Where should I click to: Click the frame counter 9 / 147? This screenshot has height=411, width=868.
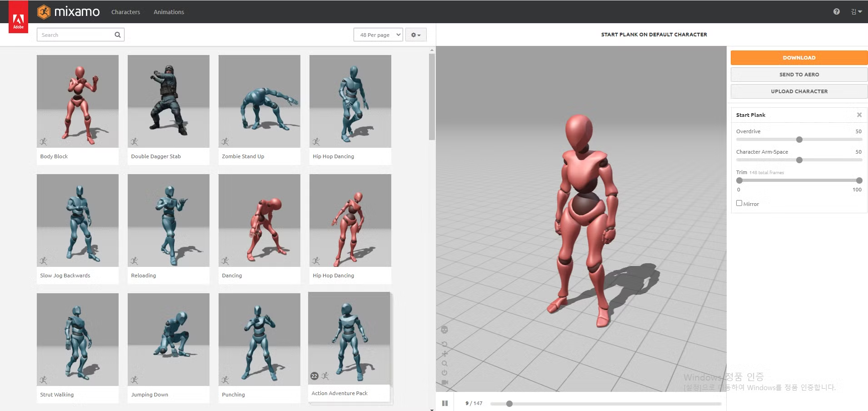(474, 403)
